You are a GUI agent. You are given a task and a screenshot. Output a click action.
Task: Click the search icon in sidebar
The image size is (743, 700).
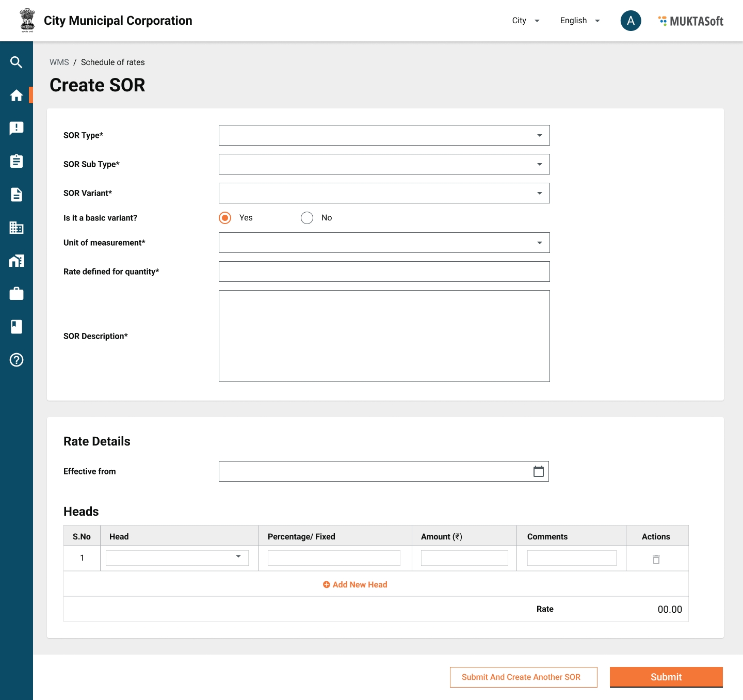point(17,62)
